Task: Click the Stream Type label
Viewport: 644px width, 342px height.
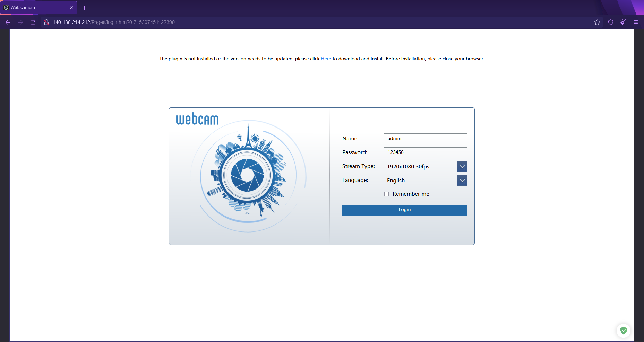Action: click(359, 166)
